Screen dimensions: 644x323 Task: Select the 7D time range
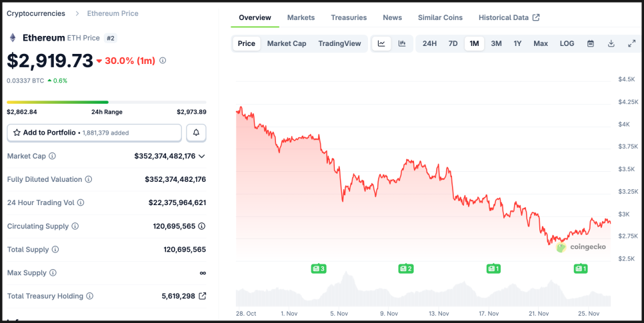453,44
